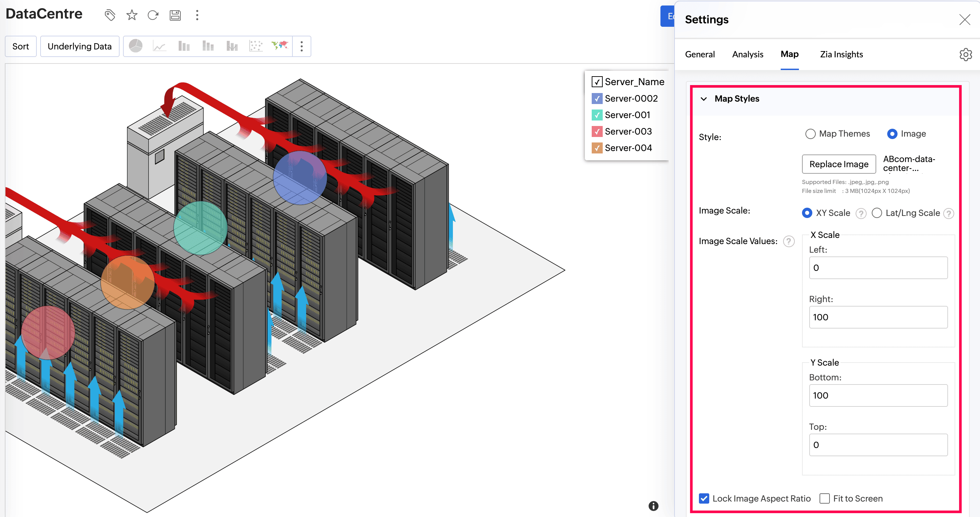Click the ABcom-data-center file name
This screenshot has width=980, height=517.
tap(909, 163)
